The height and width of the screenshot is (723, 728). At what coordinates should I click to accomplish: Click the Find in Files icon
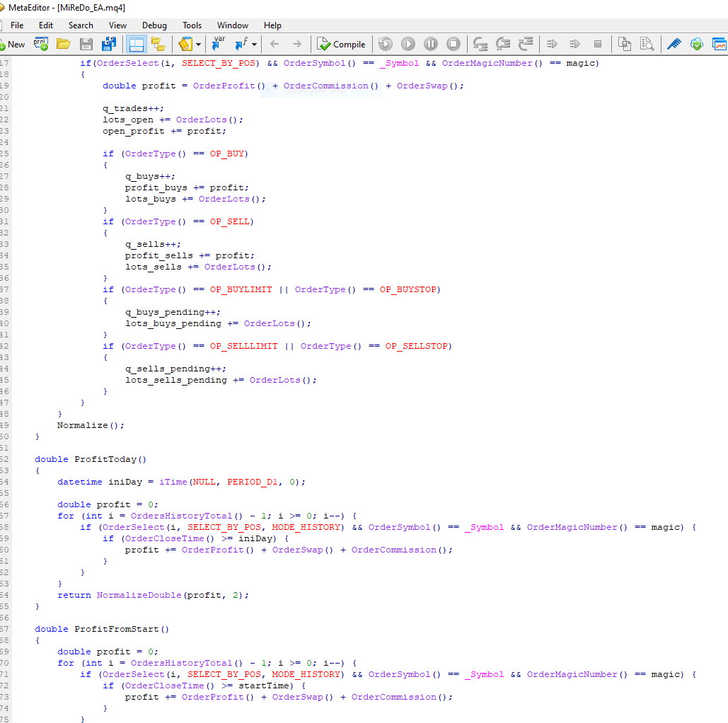[x=647, y=44]
